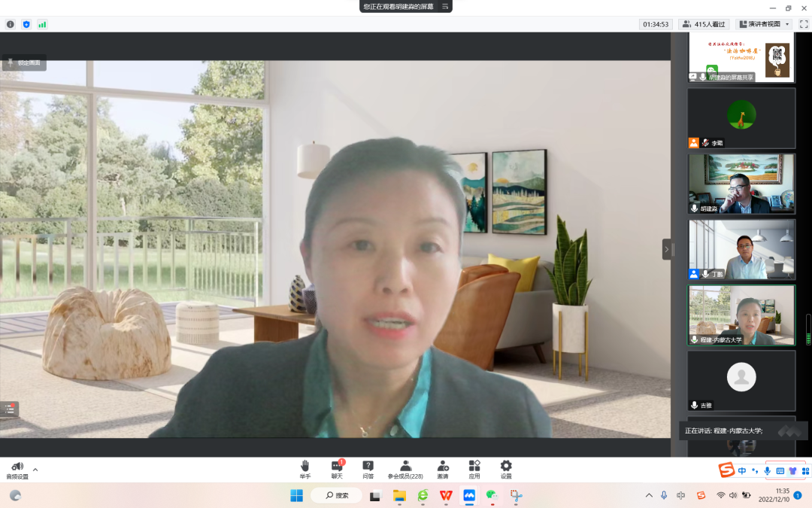Open the 应用 apps panel
812x508 pixels.
[x=474, y=469]
